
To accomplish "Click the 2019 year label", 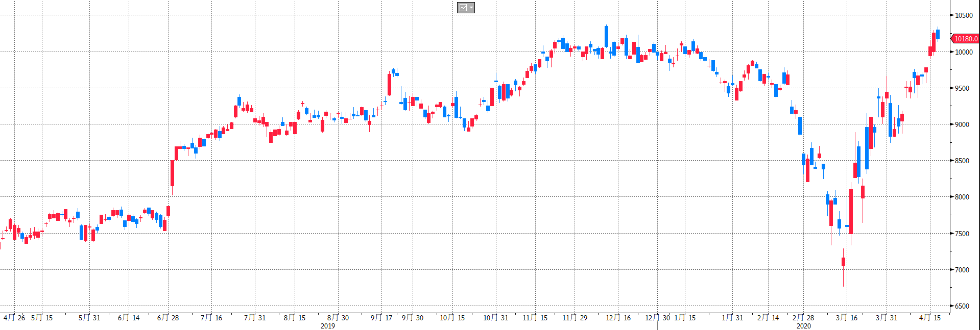I will (x=327, y=326).
